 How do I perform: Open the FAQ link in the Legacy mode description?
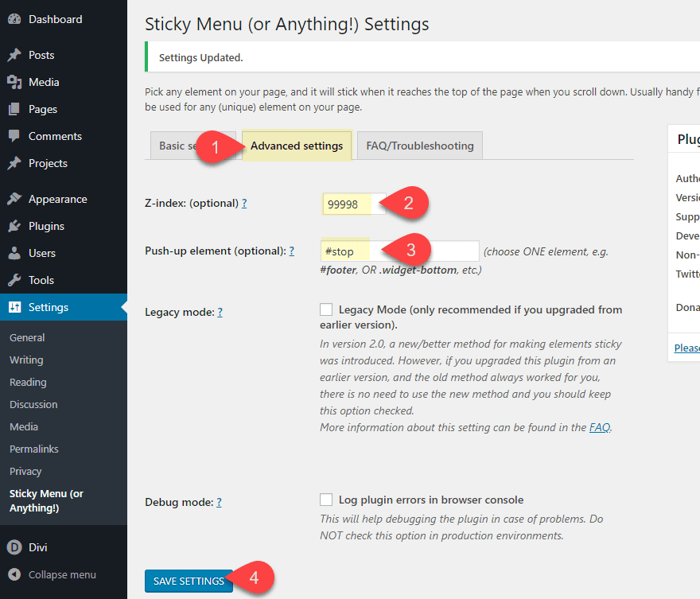click(x=600, y=427)
